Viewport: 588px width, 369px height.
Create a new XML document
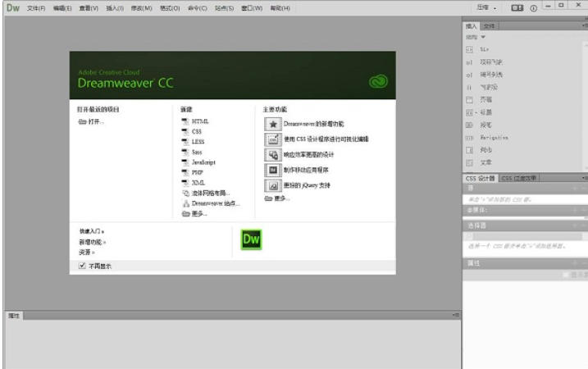point(194,183)
